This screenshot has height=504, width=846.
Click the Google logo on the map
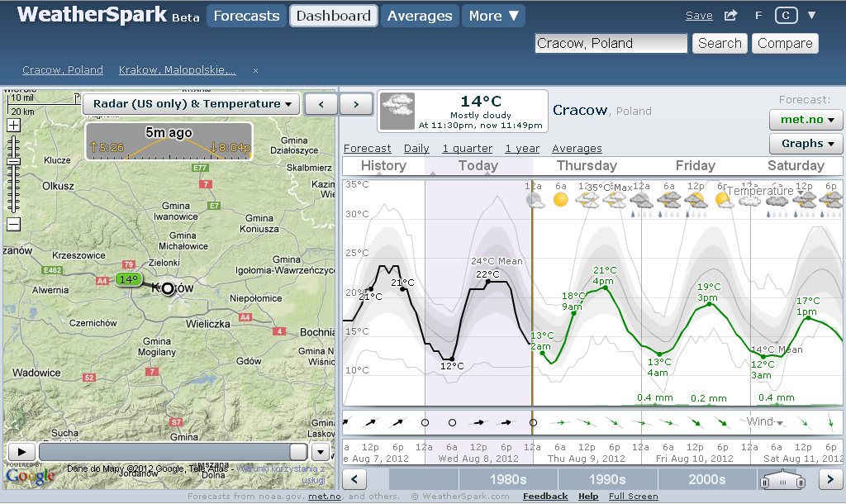[x=31, y=476]
